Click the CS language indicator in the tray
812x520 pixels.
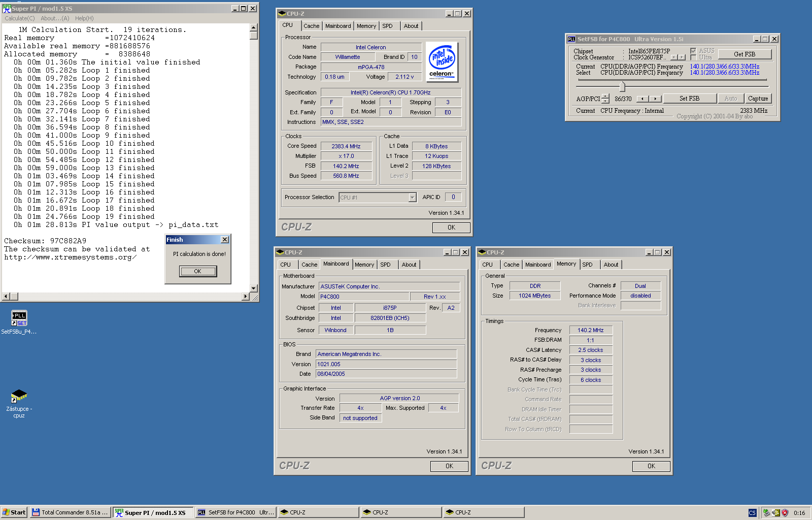coord(752,513)
